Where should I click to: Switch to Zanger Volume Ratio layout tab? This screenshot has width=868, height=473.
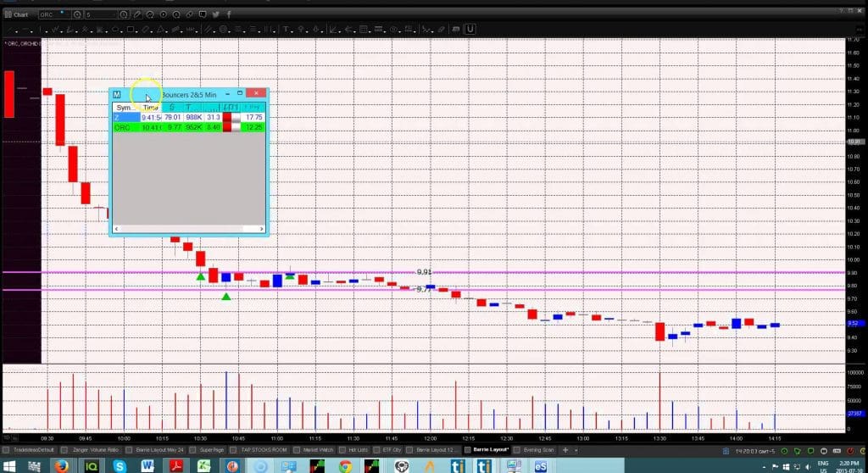click(x=95, y=450)
